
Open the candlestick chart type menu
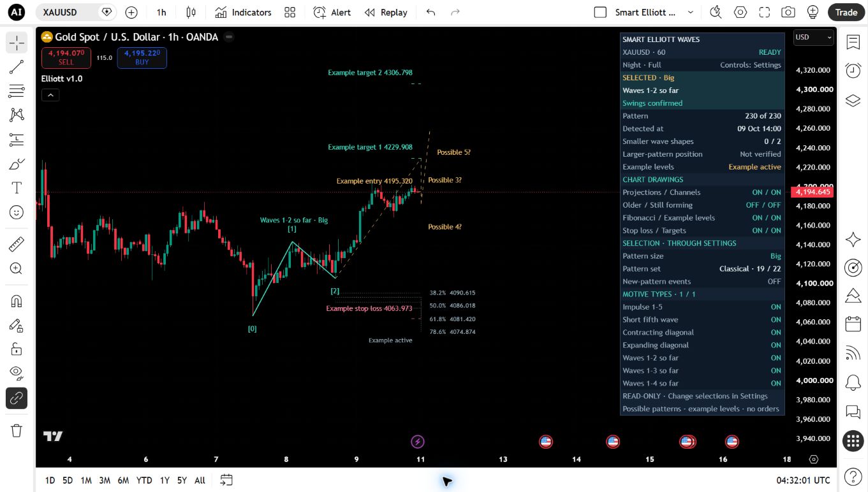coord(191,12)
